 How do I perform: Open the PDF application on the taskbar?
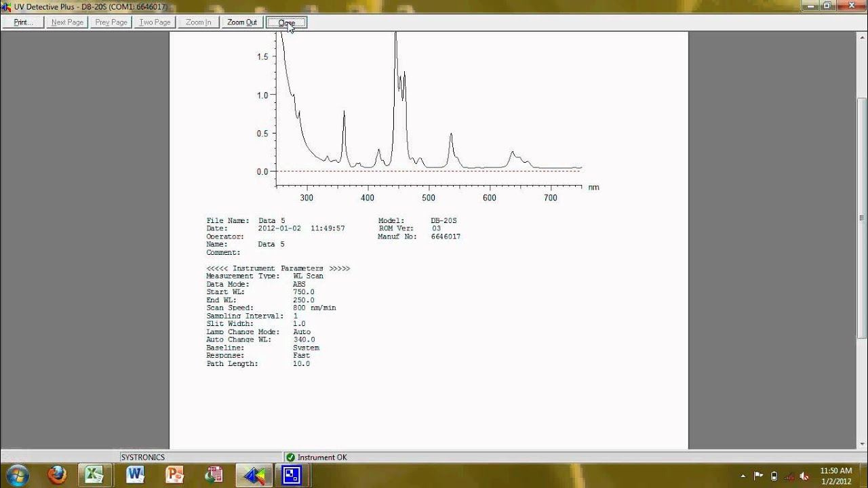(214, 475)
